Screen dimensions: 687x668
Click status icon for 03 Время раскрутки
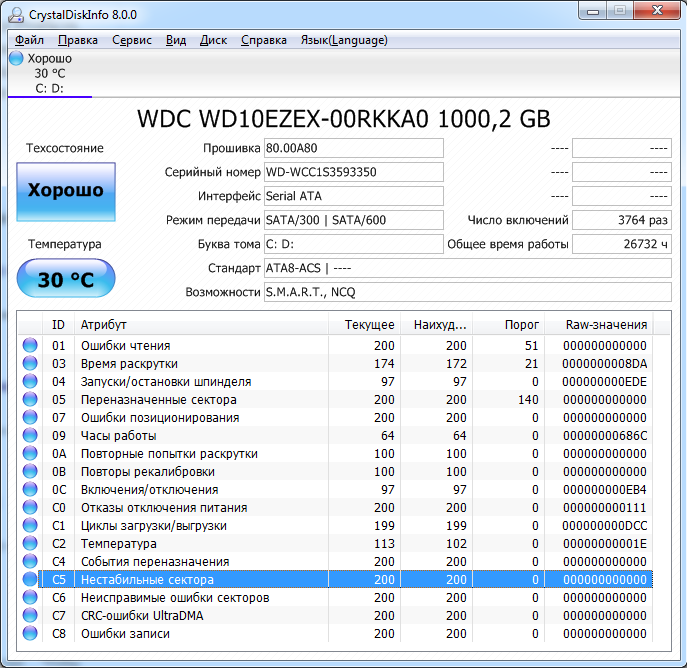tap(30, 363)
